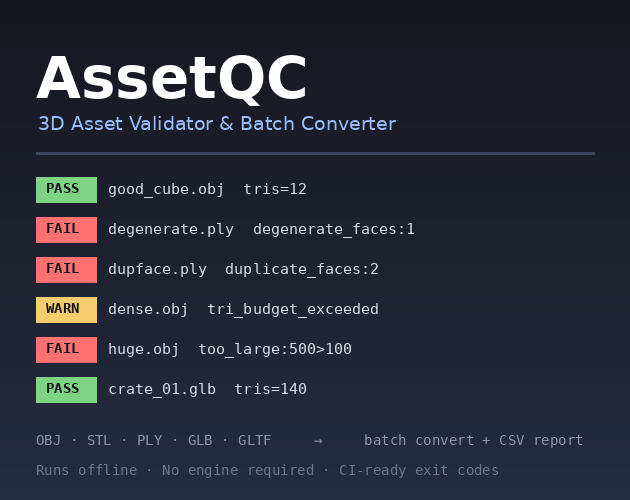The height and width of the screenshot is (500, 630).
Task: Select the PASS badge for crate_01.glb
Action: point(66,389)
